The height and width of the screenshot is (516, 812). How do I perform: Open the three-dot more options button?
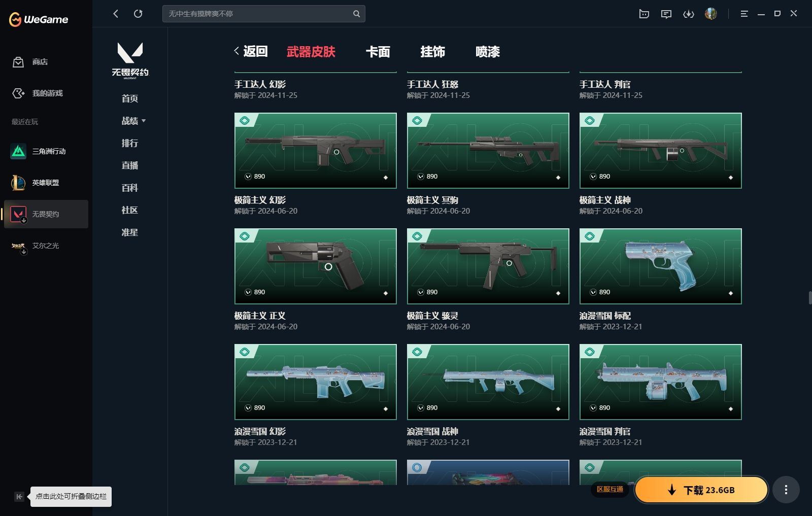pyautogui.click(x=786, y=490)
